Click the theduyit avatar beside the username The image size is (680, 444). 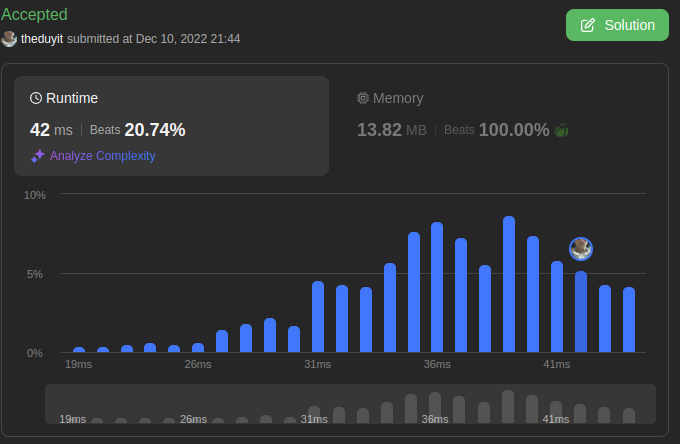coord(9,39)
